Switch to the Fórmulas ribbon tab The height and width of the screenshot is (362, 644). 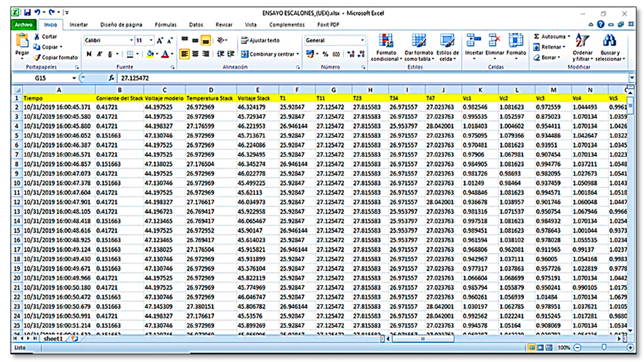click(166, 25)
